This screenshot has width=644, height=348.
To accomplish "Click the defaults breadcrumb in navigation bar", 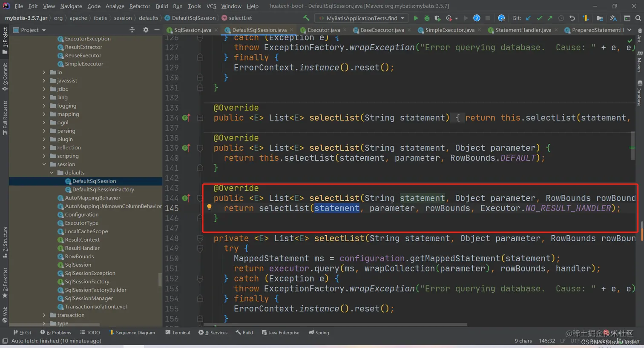I will pos(148,18).
